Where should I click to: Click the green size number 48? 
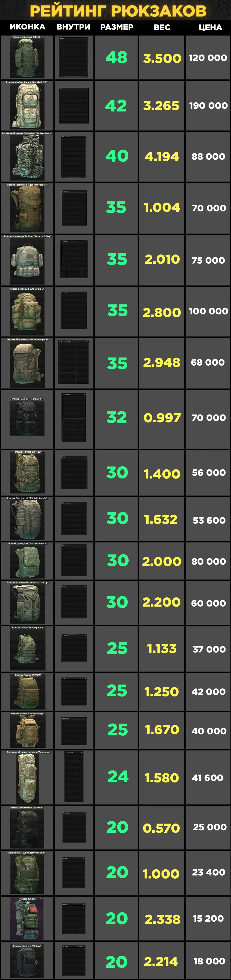coord(116,58)
